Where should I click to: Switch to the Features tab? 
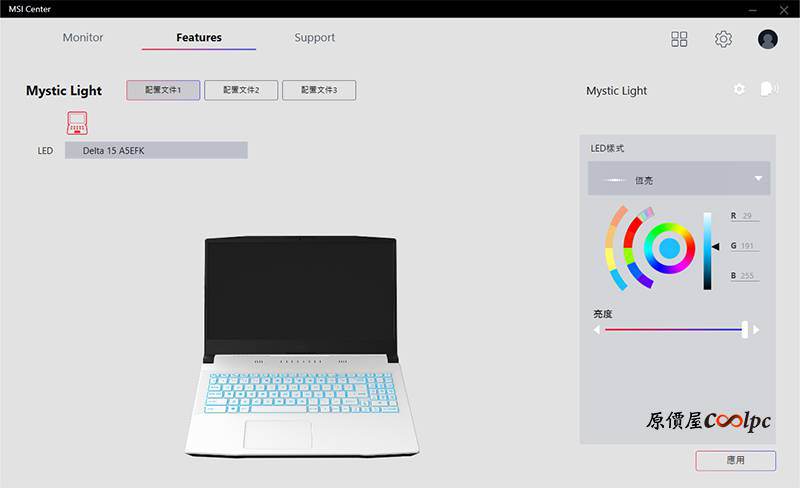(x=199, y=38)
